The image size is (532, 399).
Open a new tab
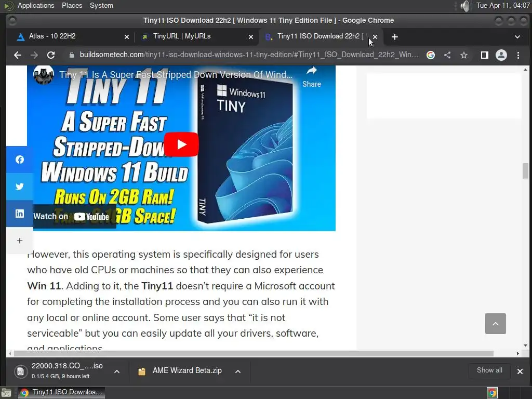pyautogui.click(x=395, y=37)
